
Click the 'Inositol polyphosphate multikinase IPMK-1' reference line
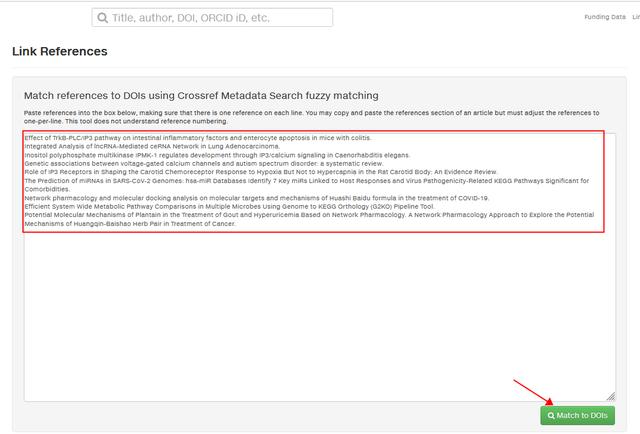coord(217,155)
